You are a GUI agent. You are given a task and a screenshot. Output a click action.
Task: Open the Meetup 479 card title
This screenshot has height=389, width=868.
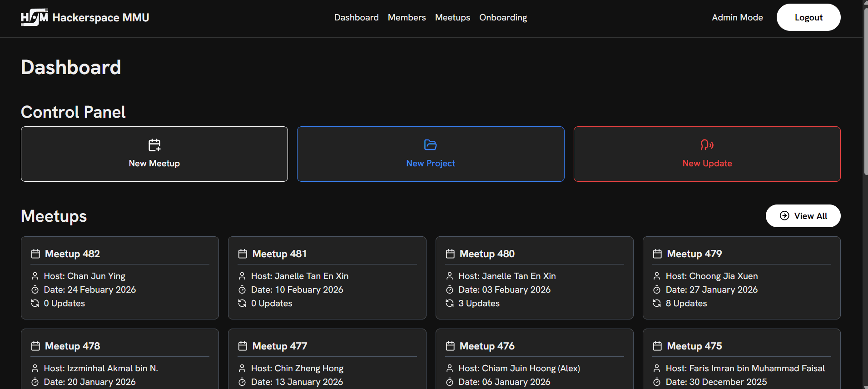pyautogui.click(x=694, y=254)
